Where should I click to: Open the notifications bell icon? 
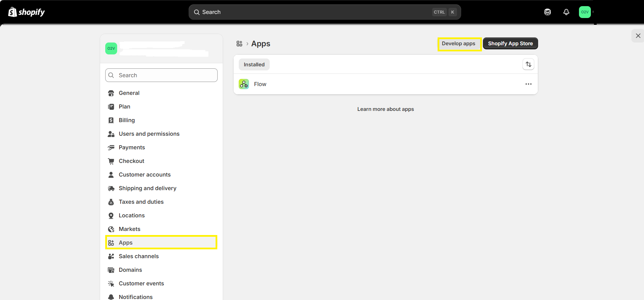click(x=566, y=12)
